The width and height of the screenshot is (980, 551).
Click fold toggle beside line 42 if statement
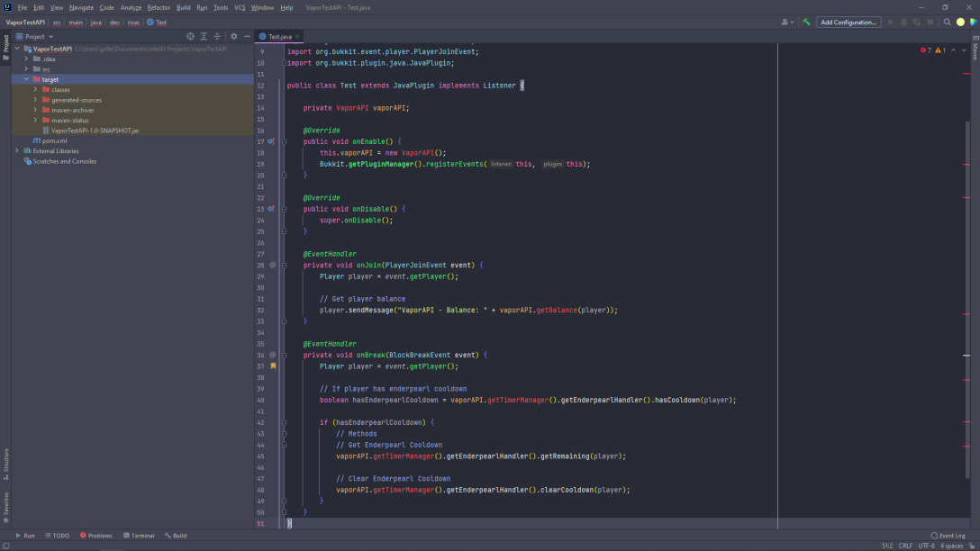[x=284, y=422]
